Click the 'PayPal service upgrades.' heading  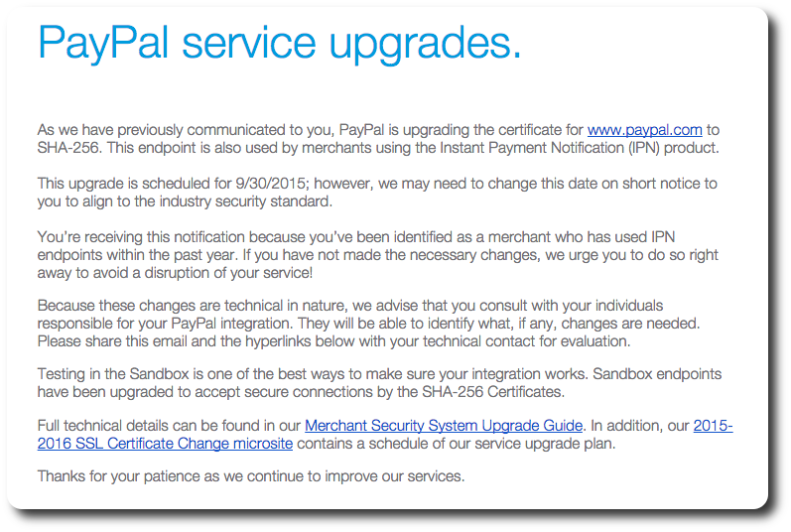click(280, 44)
